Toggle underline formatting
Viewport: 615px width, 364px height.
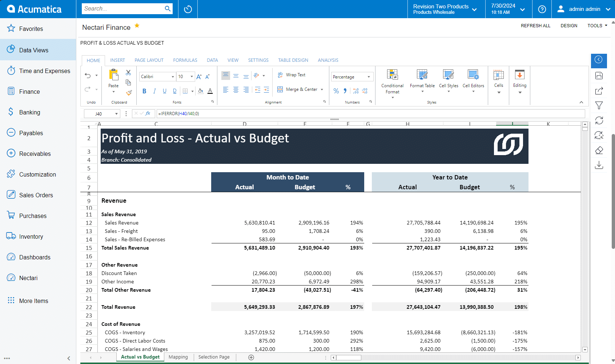pyautogui.click(x=165, y=91)
